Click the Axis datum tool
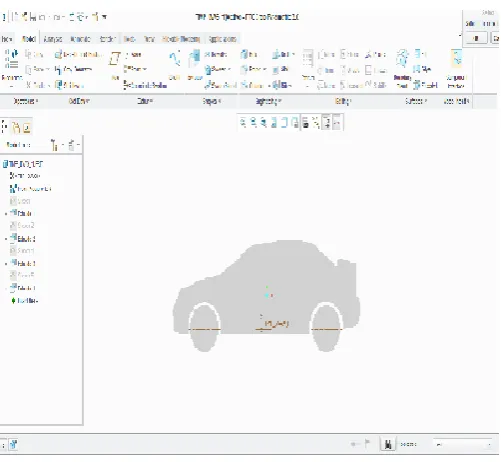Screen dimensions: 501x462 coord(132,55)
